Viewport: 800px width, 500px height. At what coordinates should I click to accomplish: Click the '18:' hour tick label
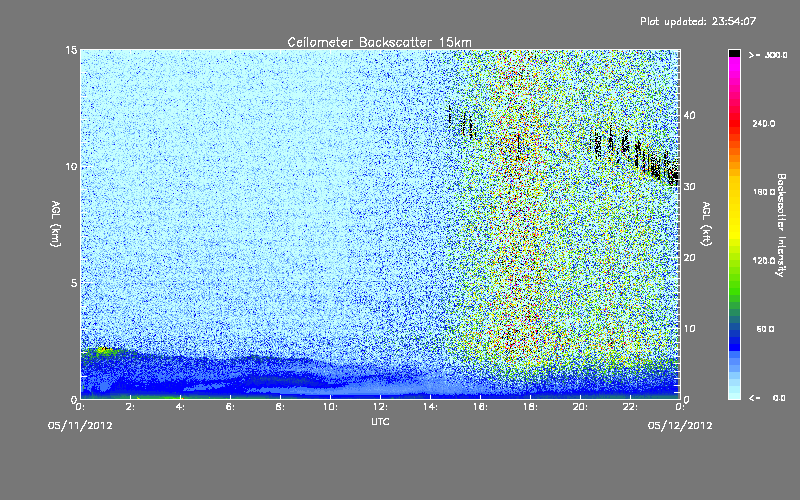click(530, 407)
